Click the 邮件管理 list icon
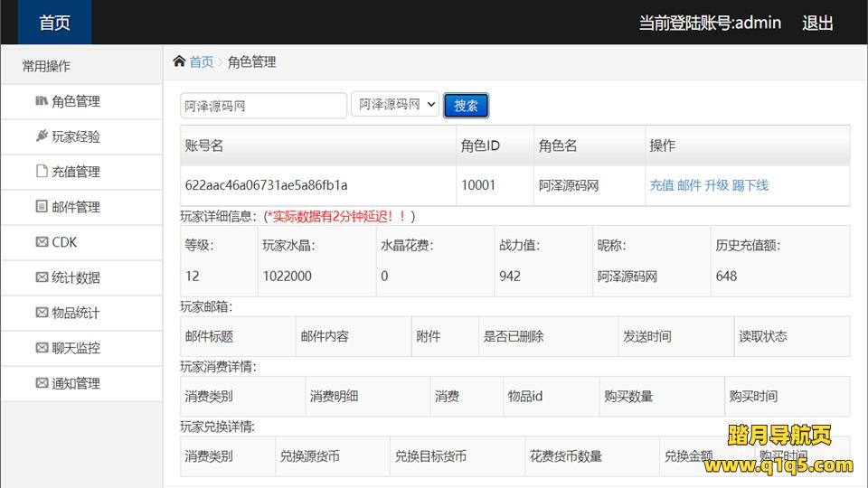 42,207
